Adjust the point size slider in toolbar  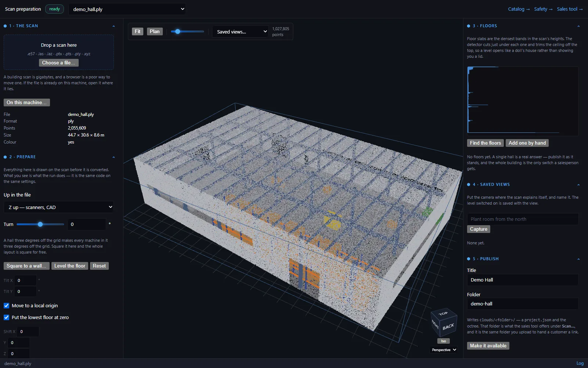click(187, 32)
